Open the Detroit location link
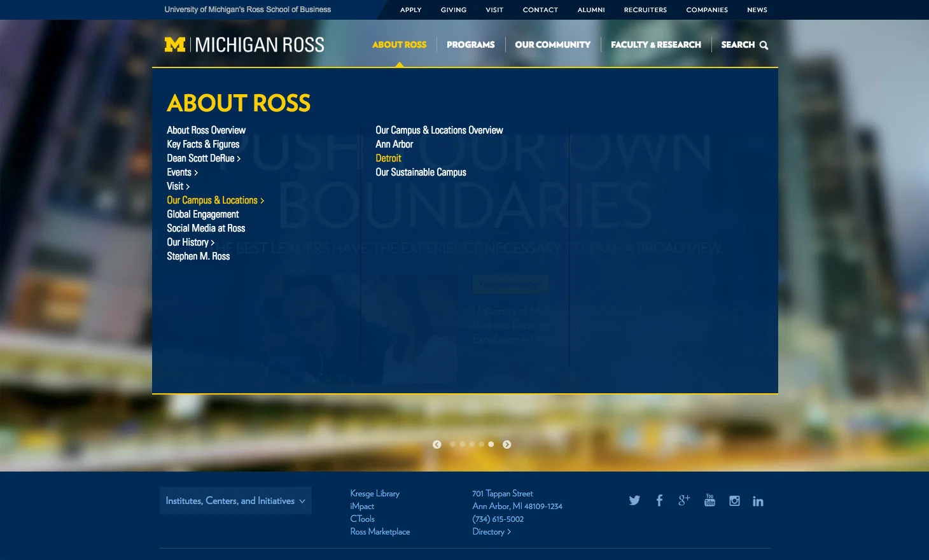The width and height of the screenshot is (929, 560). click(388, 158)
